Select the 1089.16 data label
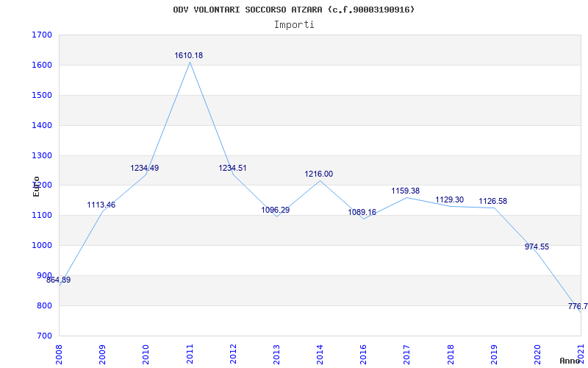The image size is (588, 368). point(362,212)
